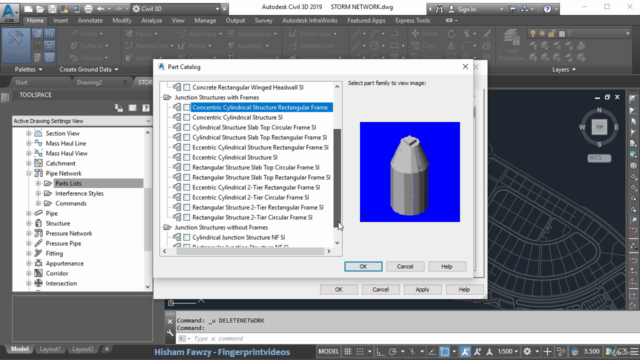Check Cylindrical Junction Structure NF SI checkbox

coord(187,238)
